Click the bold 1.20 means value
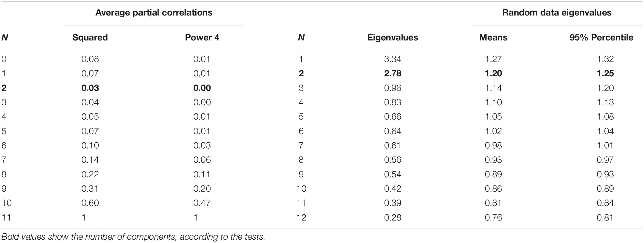This screenshot has height=243, width=644. [493, 73]
